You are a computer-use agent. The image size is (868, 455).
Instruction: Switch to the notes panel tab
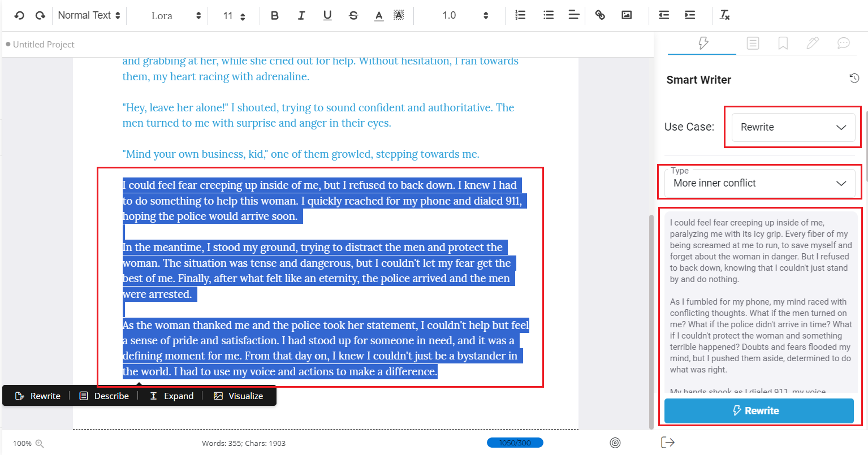point(753,43)
